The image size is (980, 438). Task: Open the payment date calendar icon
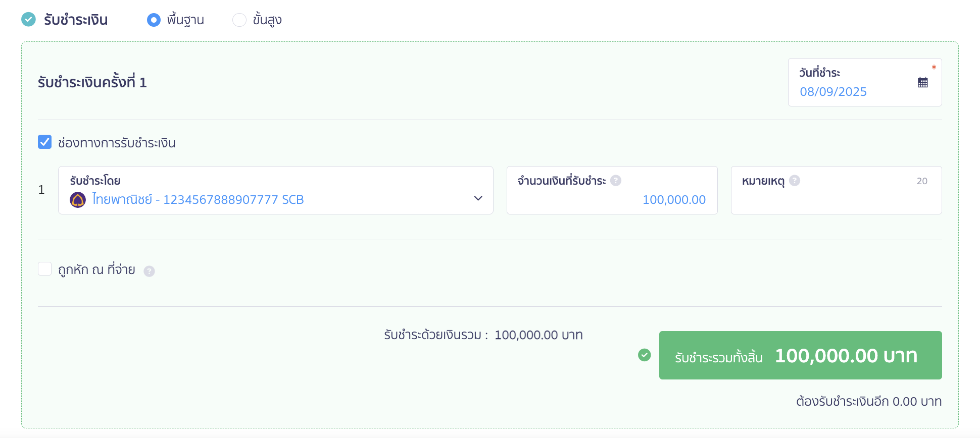coord(922,83)
